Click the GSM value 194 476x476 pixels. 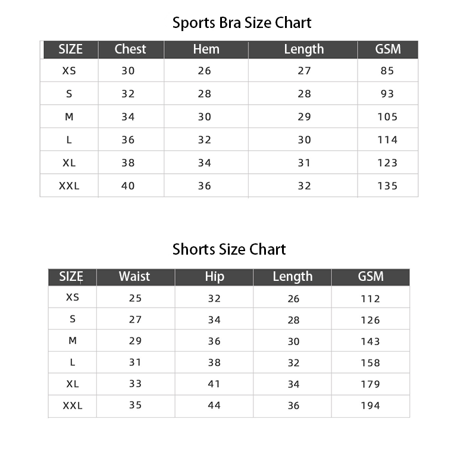(x=370, y=406)
